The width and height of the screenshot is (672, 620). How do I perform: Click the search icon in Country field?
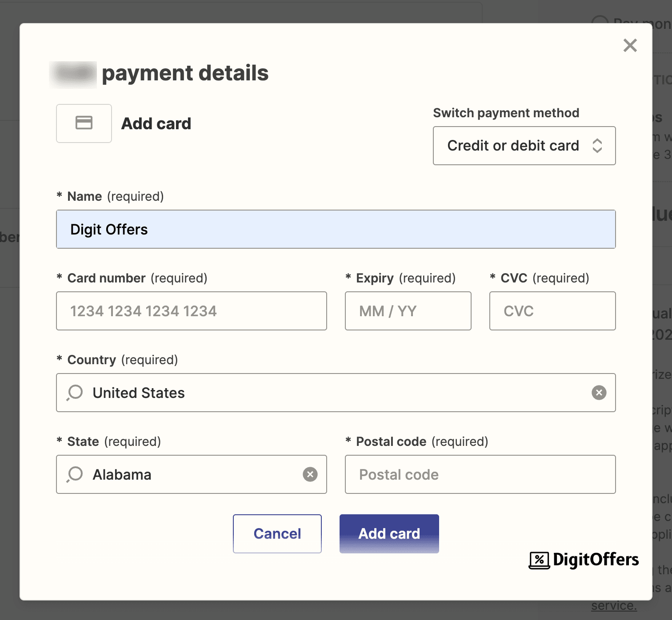[x=75, y=393]
